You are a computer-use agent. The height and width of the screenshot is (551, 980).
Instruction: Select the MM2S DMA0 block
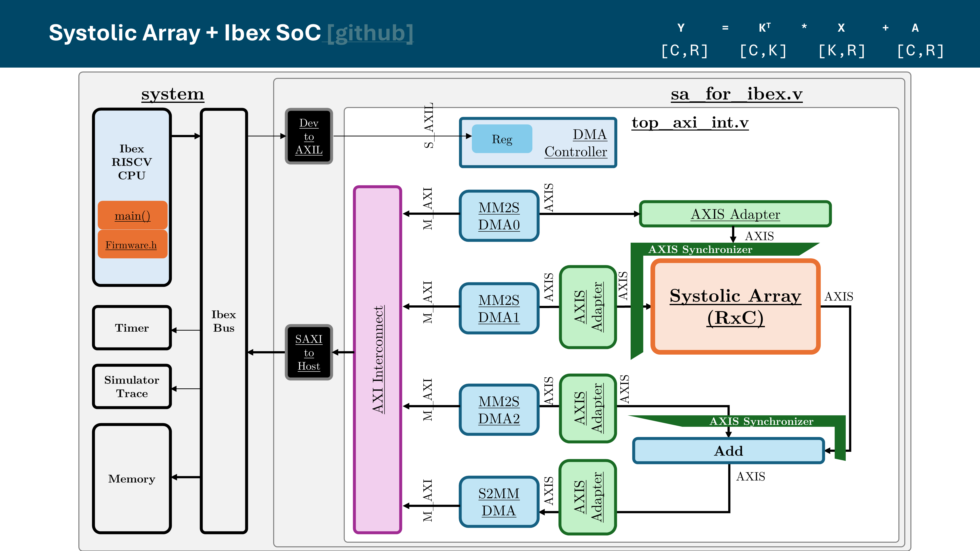(499, 216)
